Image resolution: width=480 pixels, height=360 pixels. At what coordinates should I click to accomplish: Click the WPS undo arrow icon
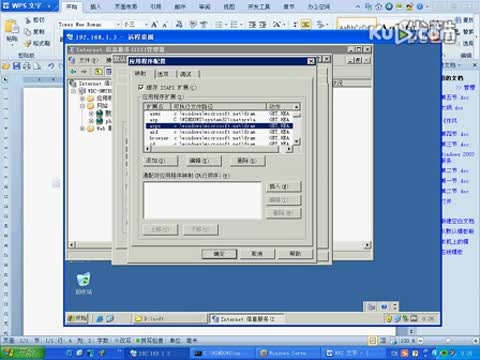[51, 66]
